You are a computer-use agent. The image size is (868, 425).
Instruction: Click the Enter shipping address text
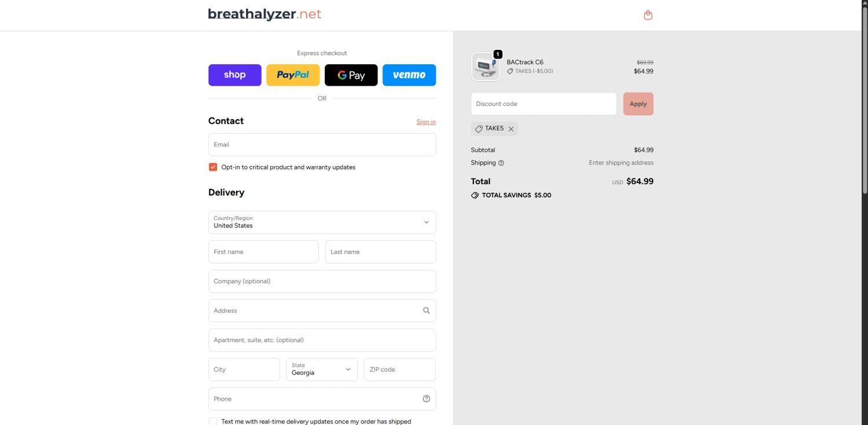pyautogui.click(x=621, y=163)
